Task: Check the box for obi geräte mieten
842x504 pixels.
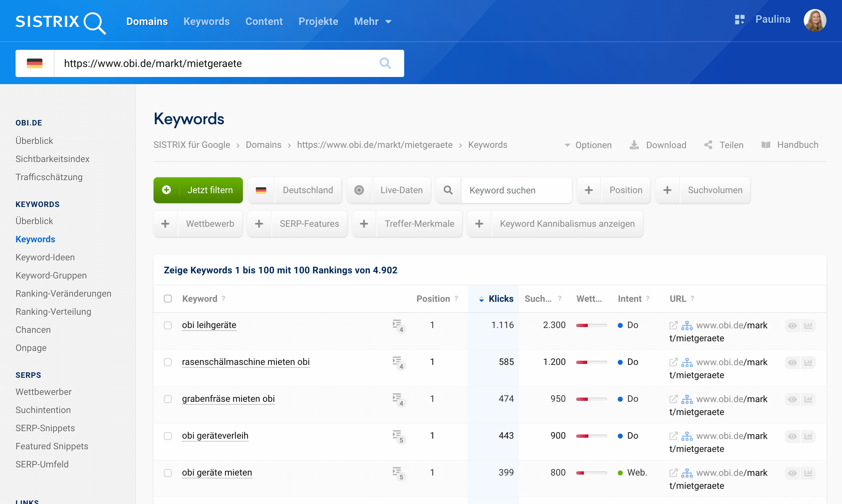Action: pos(167,473)
